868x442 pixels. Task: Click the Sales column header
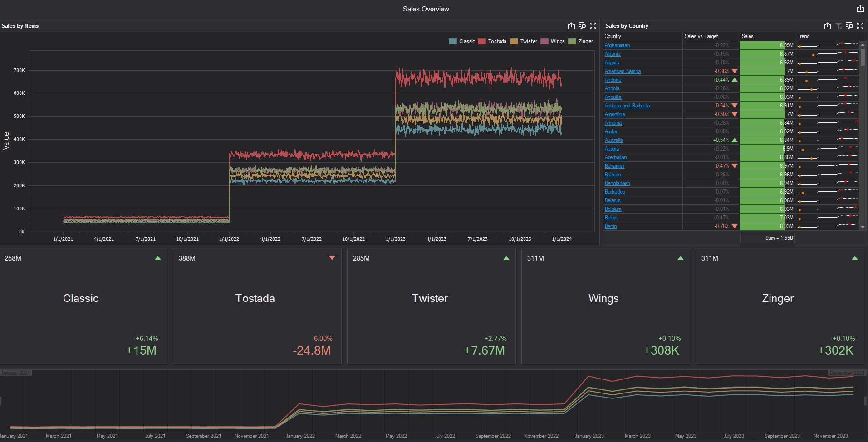pos(747,36)
